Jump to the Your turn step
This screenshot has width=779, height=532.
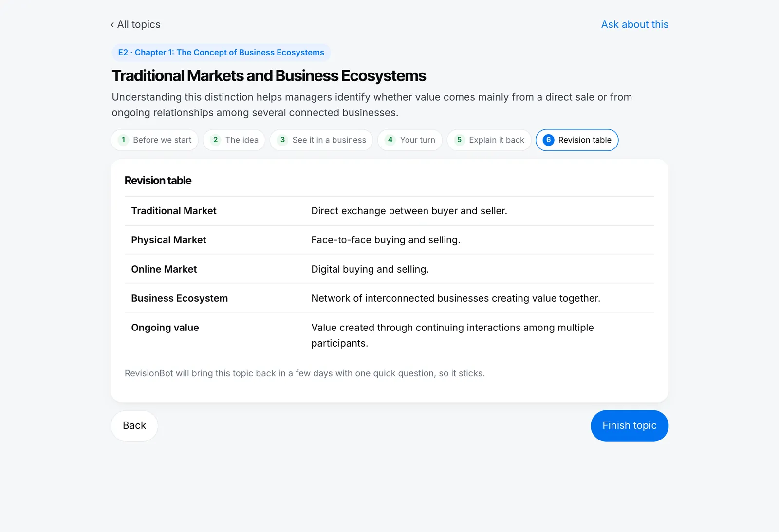pos(410,140)
